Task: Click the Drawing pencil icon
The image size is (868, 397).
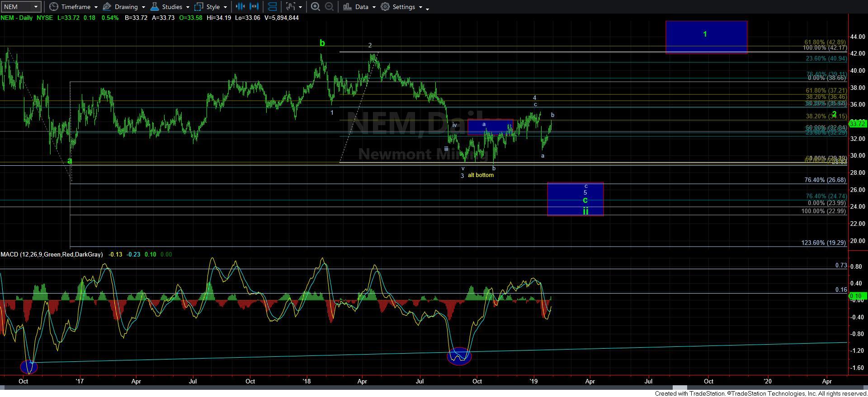Action: coord(107,7)
